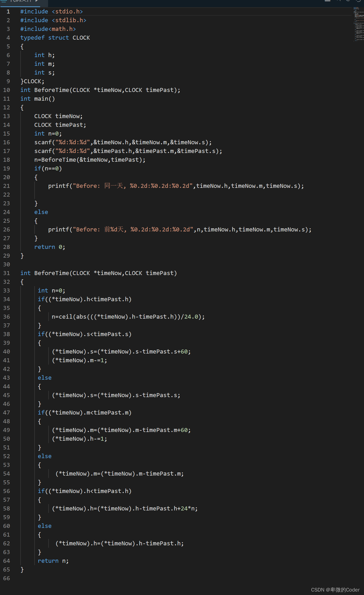The height and width of the screenshot is (595, 364).
Task: Click BeforeTime prototype on line 10
Action: click(100, 90)
